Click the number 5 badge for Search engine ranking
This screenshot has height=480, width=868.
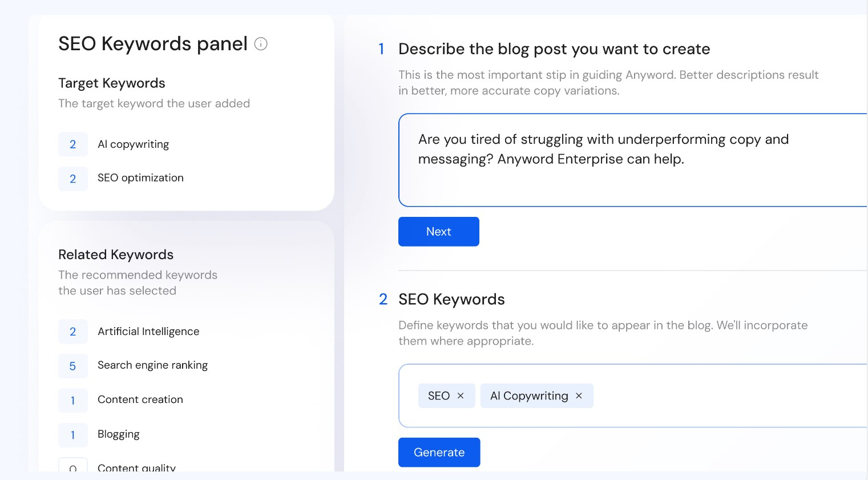pos(73,366)
